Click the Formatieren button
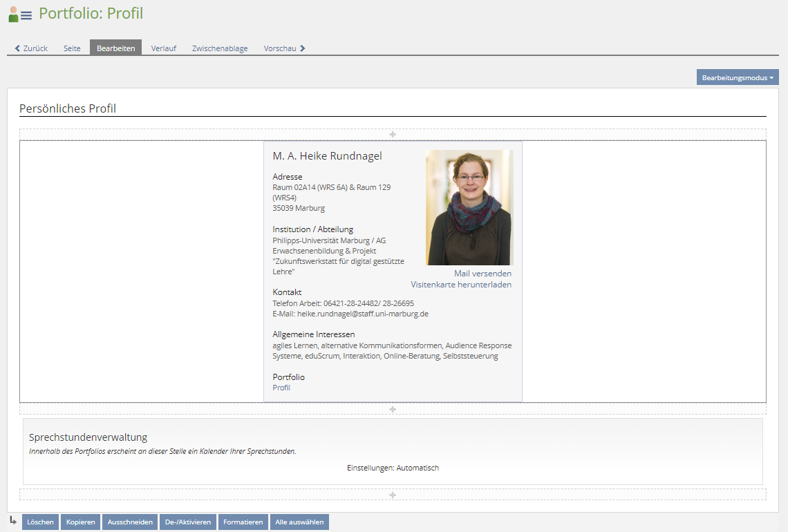 pyautogui.click(x=243, y=522)
